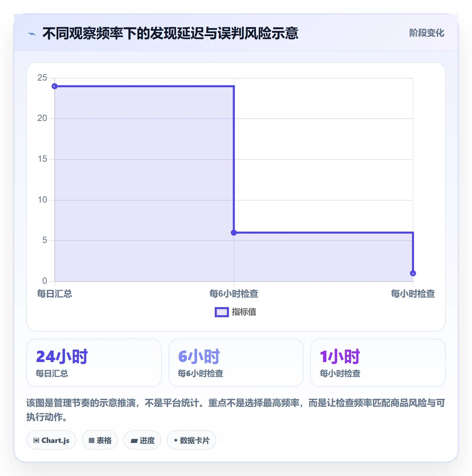Image resolution: width=472 pixels, height=476 pixels.
Task: Click the lightning icon beside the chart title
Action: click(32, 34)
